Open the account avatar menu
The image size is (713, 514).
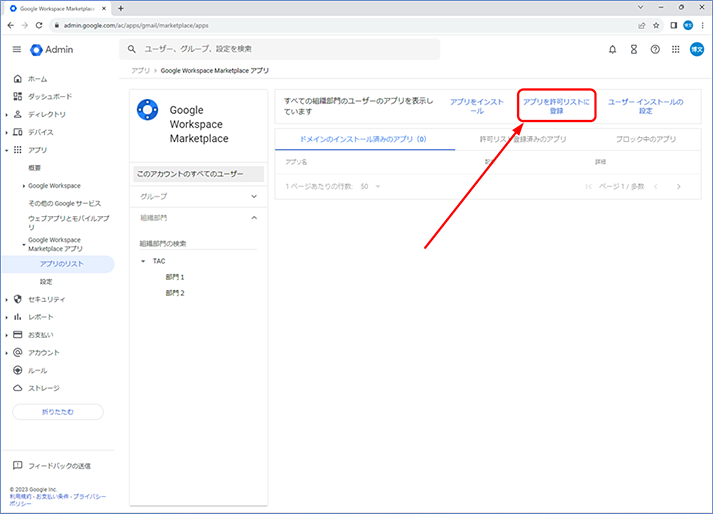click(x=697, y=49)
